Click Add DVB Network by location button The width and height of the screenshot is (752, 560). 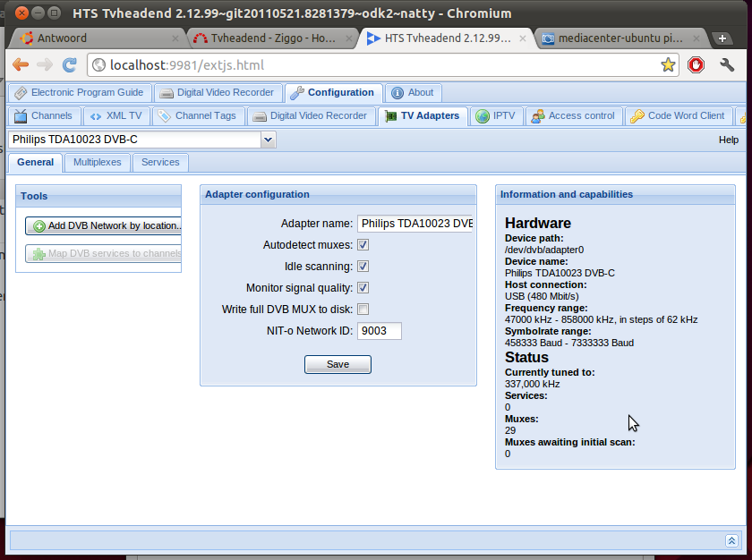(103, 225)
